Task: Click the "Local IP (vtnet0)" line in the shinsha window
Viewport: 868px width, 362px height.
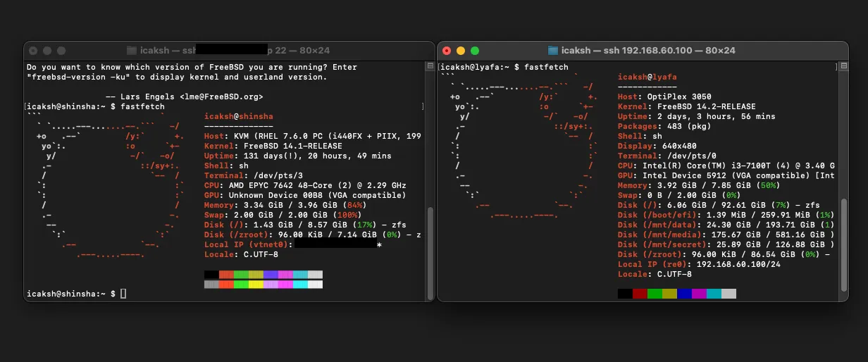Action: pos(293,244)
